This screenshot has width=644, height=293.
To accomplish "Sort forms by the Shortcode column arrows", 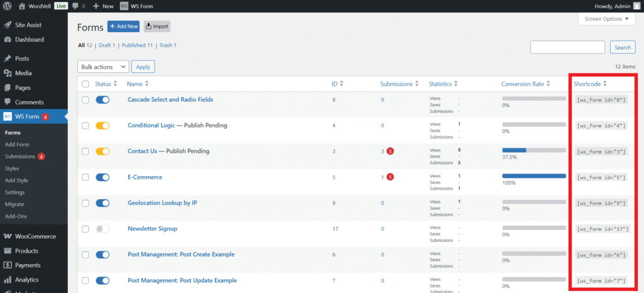I will tap(604, 84).
